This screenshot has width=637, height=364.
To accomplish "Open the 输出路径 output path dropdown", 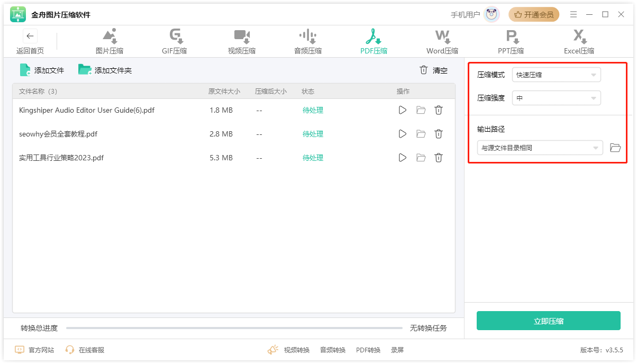I will [x=540, y=148].
